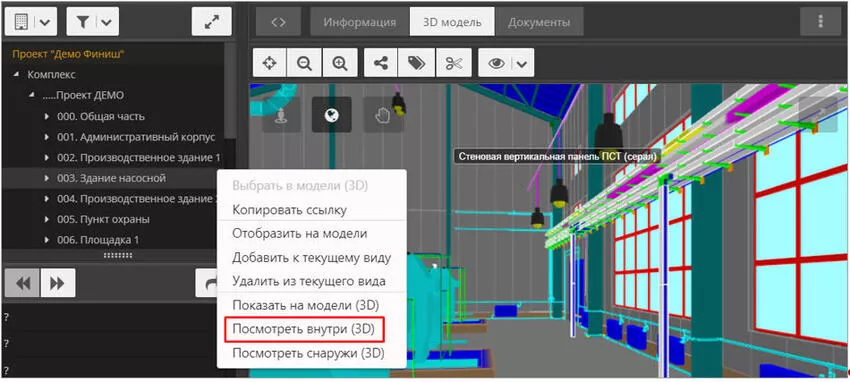
Task: Switch to walk person navigation mode
Action: coord(281,115)
